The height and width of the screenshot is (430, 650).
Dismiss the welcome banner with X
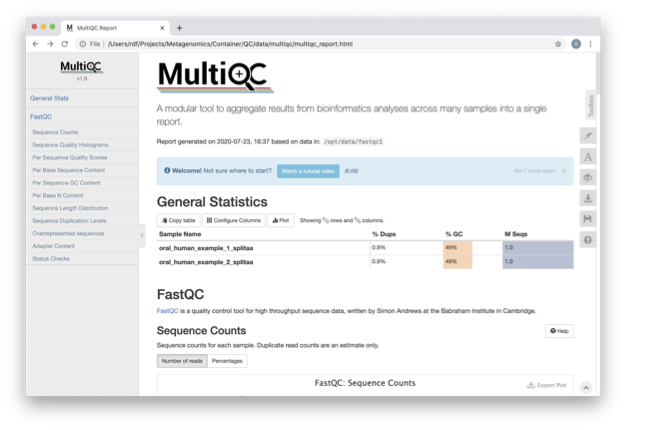point(564,171)
